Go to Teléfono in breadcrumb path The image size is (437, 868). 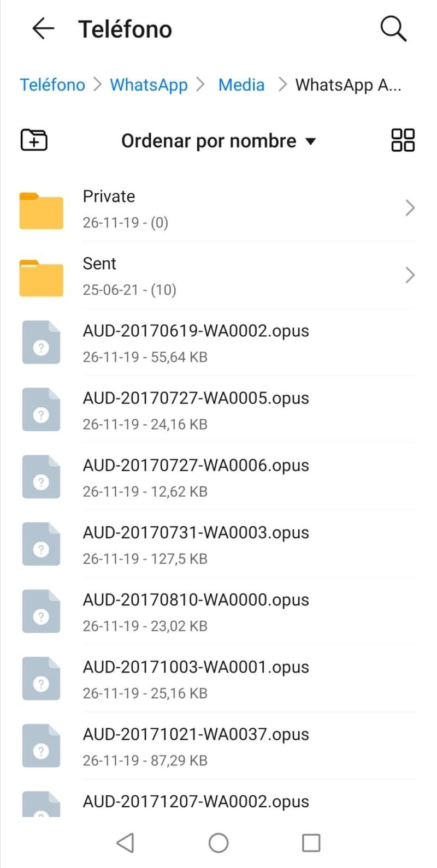[x=52, y=85]
